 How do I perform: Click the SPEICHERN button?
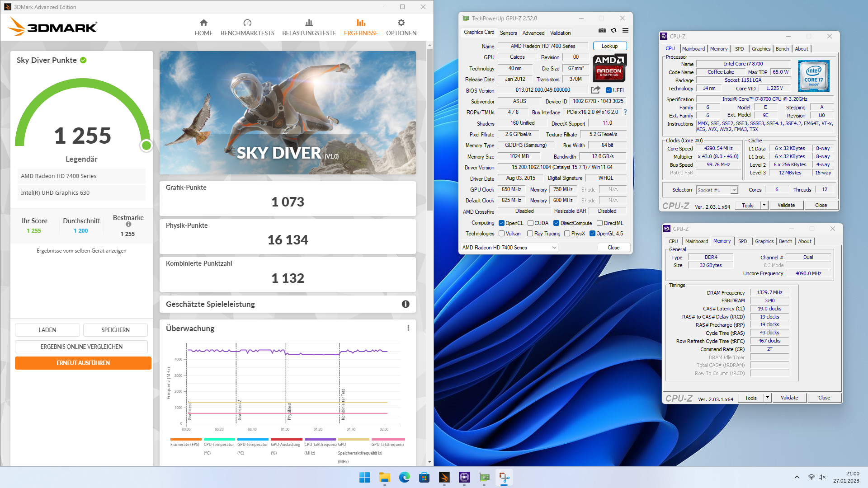click(115, 330)
